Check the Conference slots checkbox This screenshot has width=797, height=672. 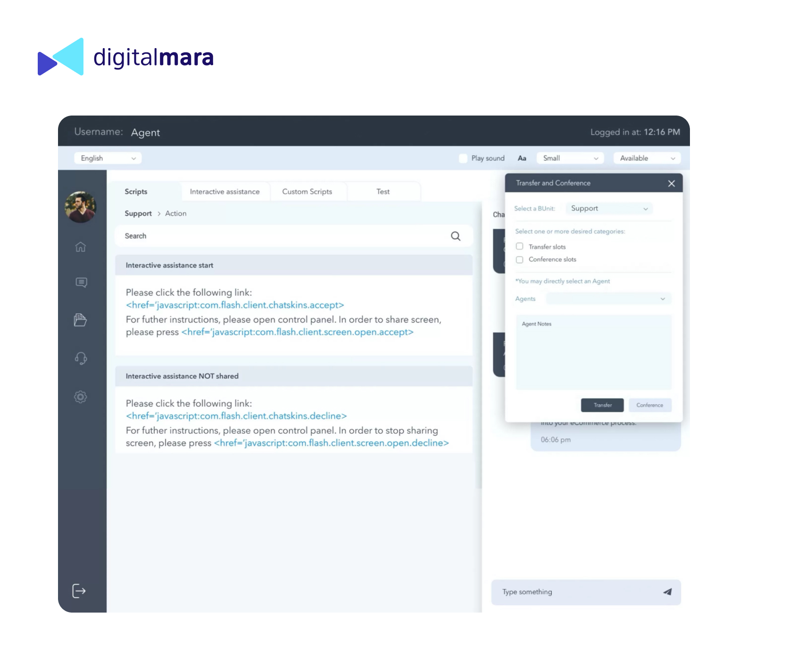[x=520, y=260]
